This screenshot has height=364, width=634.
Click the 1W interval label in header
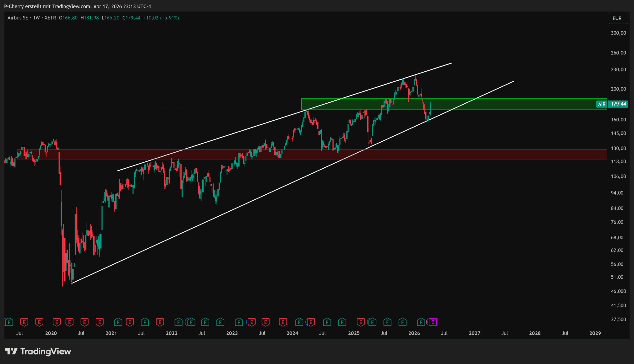(36, 18)
